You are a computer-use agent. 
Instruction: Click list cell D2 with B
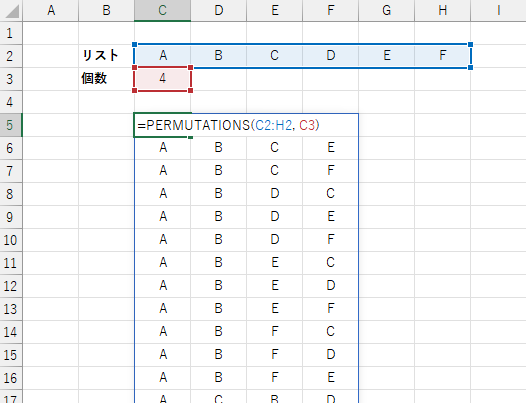pos(219,56)
